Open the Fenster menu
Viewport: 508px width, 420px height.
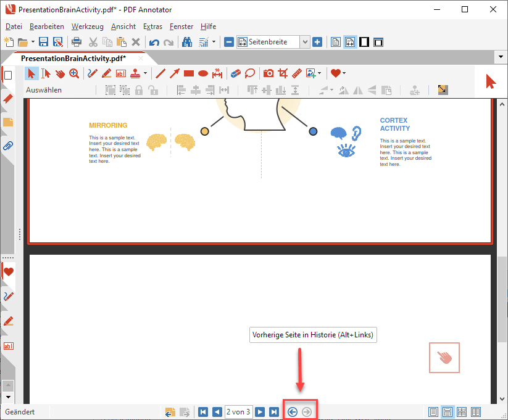point(181,27)
